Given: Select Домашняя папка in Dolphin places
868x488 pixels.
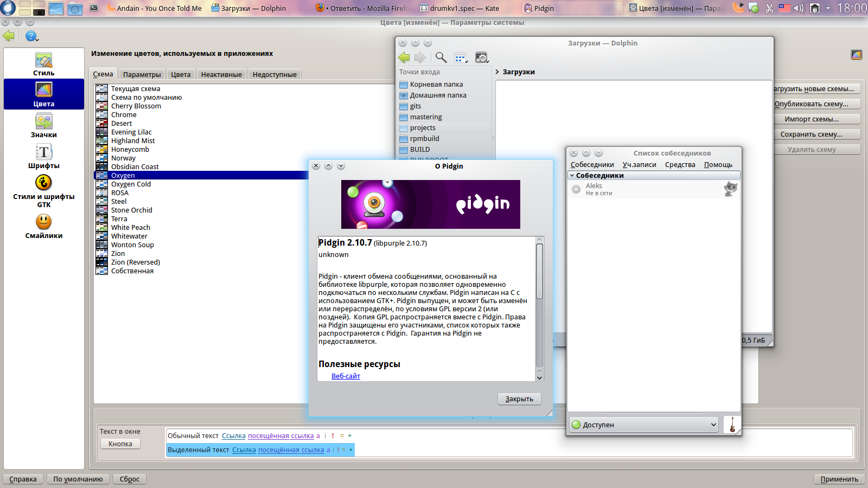Looking at the screenshot, I should [438, 95].
